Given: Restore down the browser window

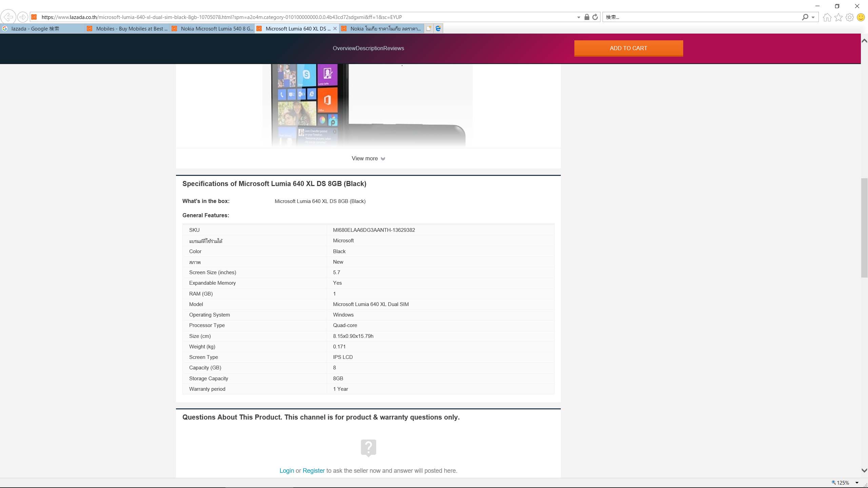Looking at the screenshot, I should [x=837, y=6].
